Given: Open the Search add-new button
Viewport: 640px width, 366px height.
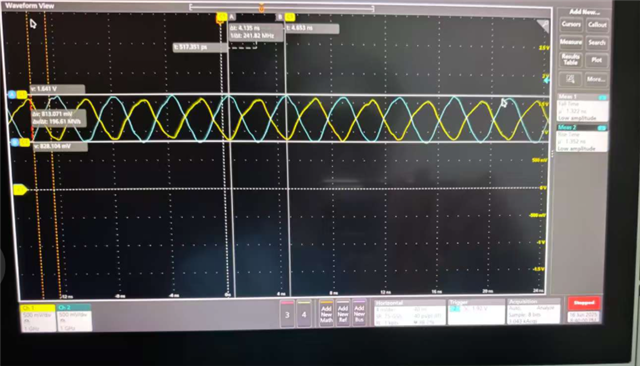Looking at the screenshot, I should point(597,42).
